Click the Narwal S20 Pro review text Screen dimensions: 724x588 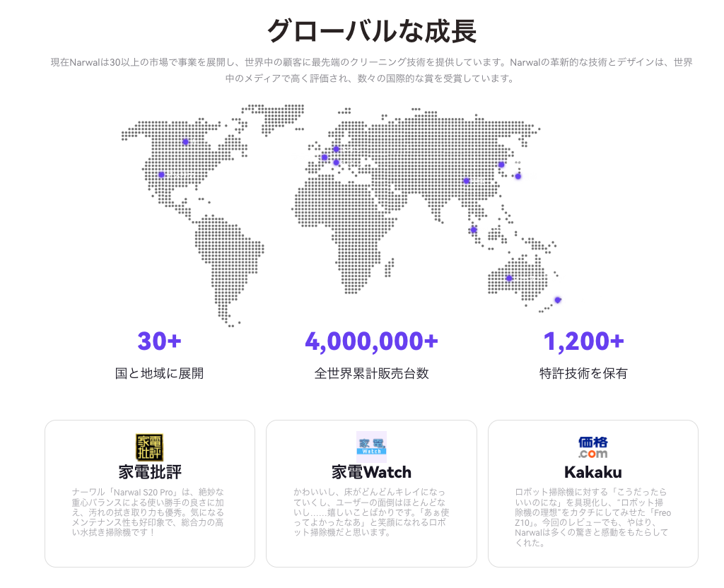149,512
